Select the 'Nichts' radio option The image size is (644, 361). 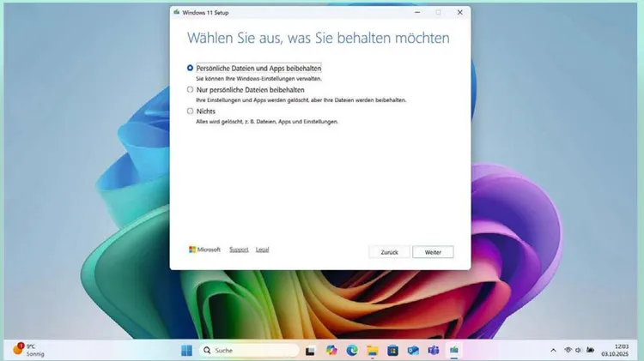tap(190, 111)
